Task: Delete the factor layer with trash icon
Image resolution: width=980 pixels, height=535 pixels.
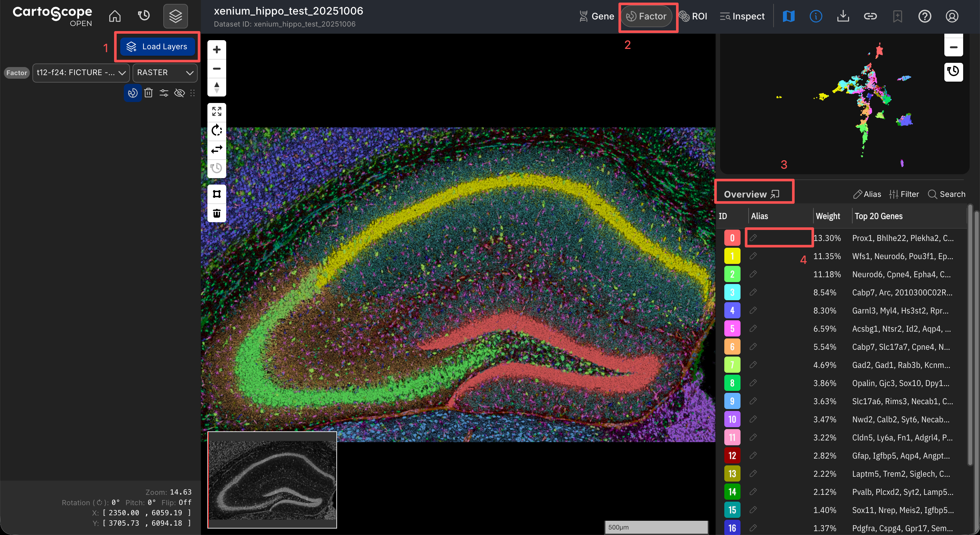Action: (x=148, y=93)
